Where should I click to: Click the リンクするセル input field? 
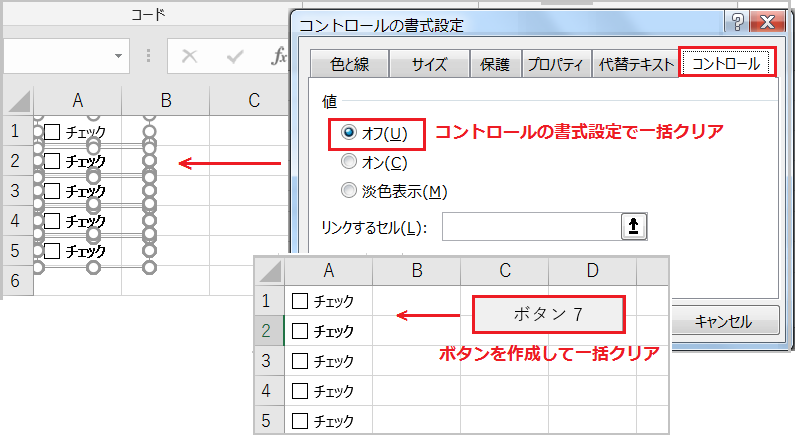click(x=530, y=227)
